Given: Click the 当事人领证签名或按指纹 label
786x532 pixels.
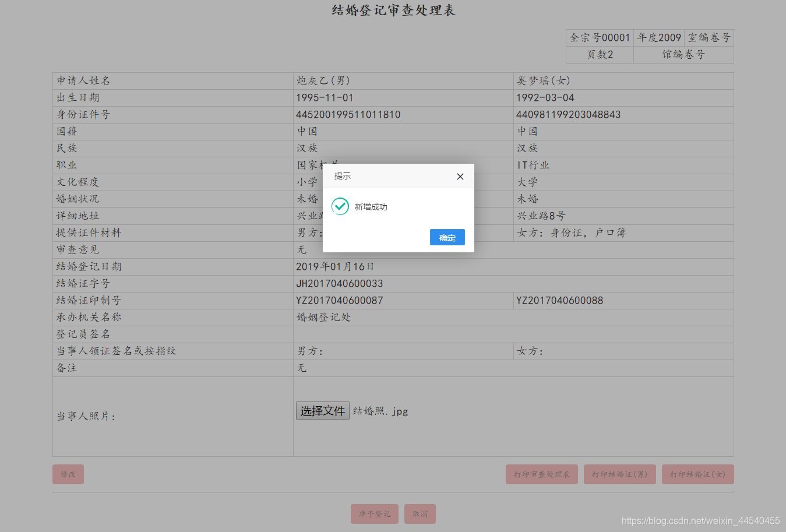Looking at the screenshot, I should pos(116,351).
